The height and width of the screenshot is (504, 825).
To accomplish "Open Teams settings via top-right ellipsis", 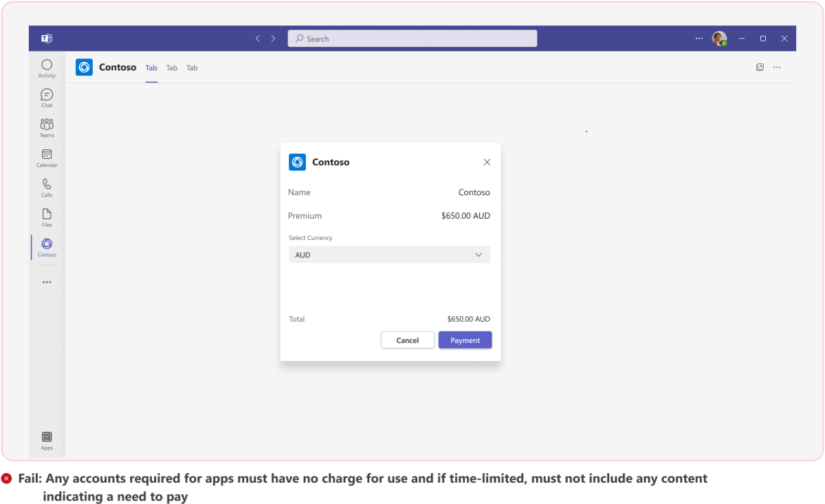I will pos(698,39).
